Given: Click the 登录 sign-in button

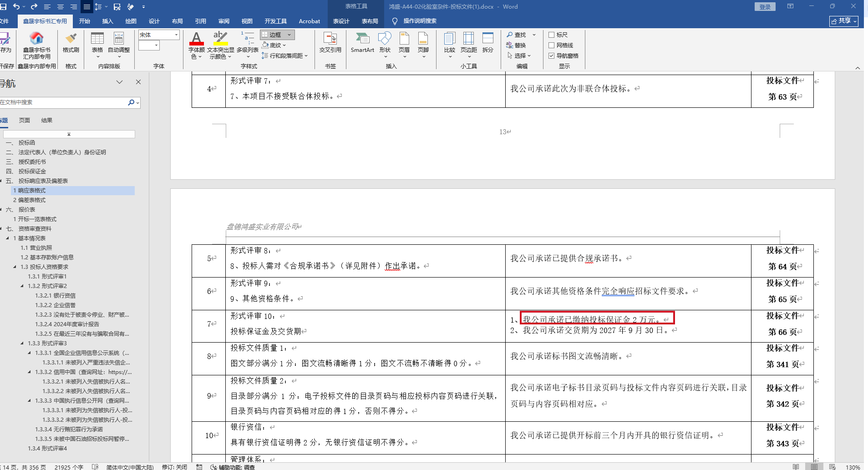Looking at the screenshot, I should coord(765,7).
